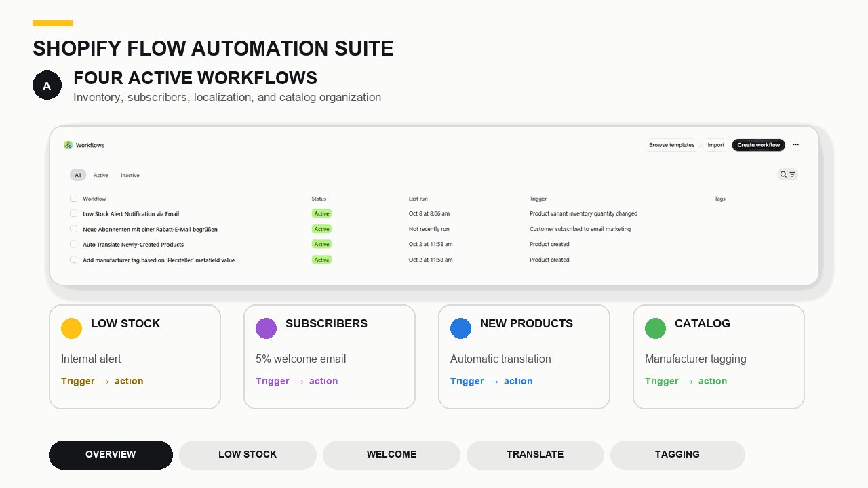Click the black section A badge
Image resolution: width=868 pixels, height=488 pixels.
tap(47, 85)
